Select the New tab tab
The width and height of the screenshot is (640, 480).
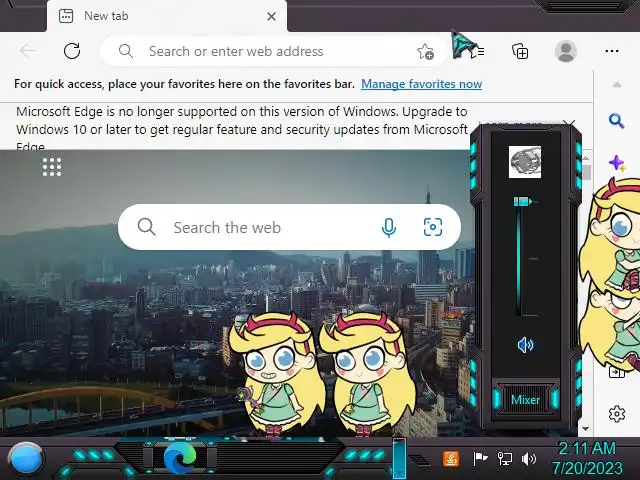pos(167,16)
